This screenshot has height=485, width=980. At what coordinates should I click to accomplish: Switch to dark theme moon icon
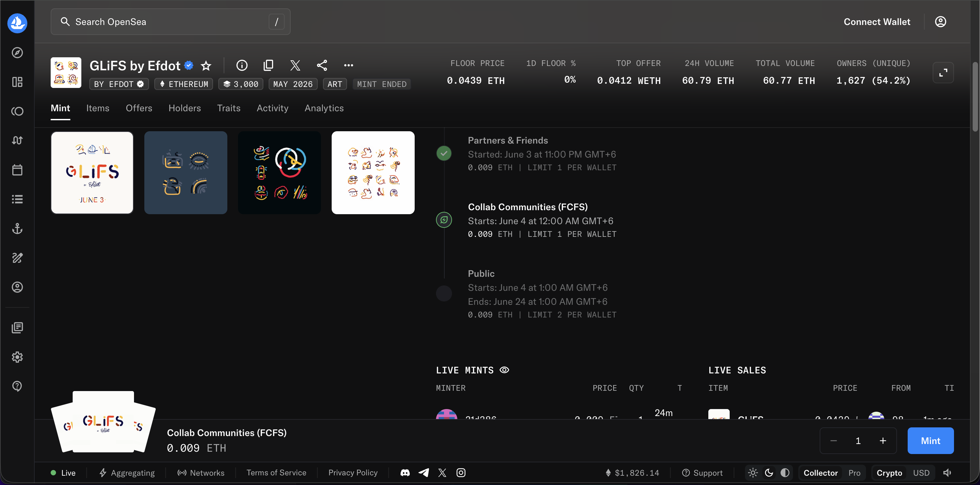(769, 472)
